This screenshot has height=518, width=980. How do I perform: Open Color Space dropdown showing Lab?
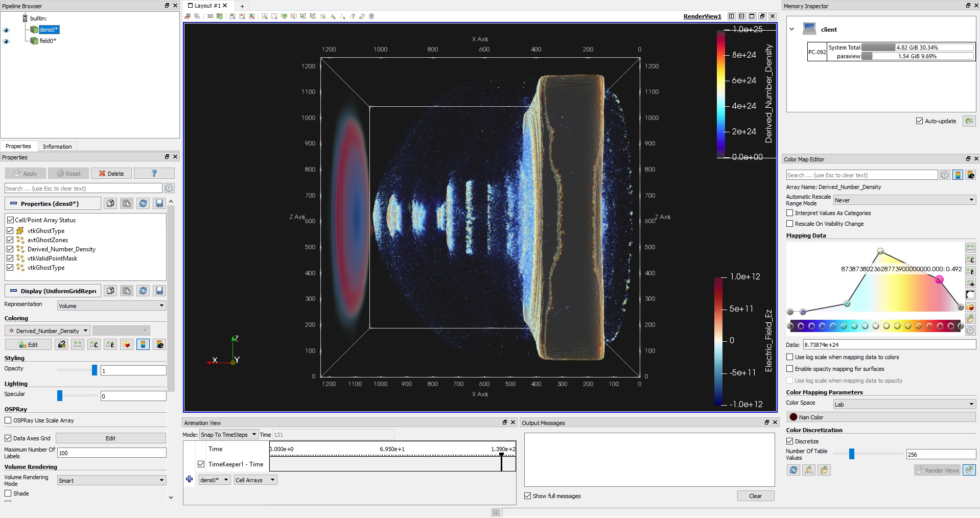point(904,404)
